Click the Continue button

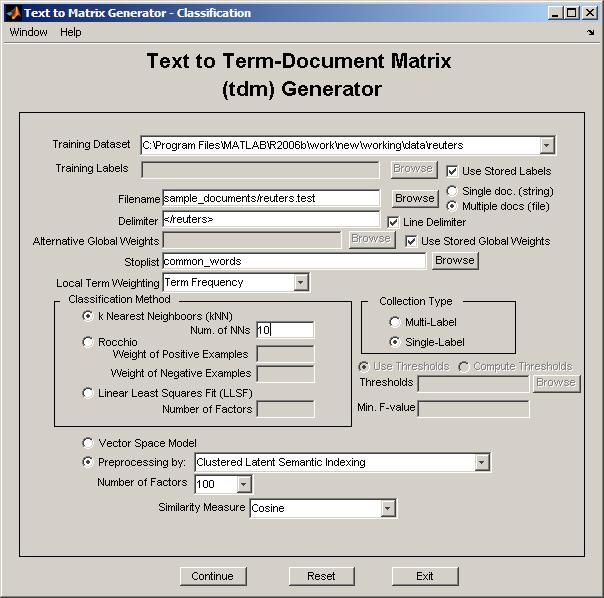click(x=213, y=576)
